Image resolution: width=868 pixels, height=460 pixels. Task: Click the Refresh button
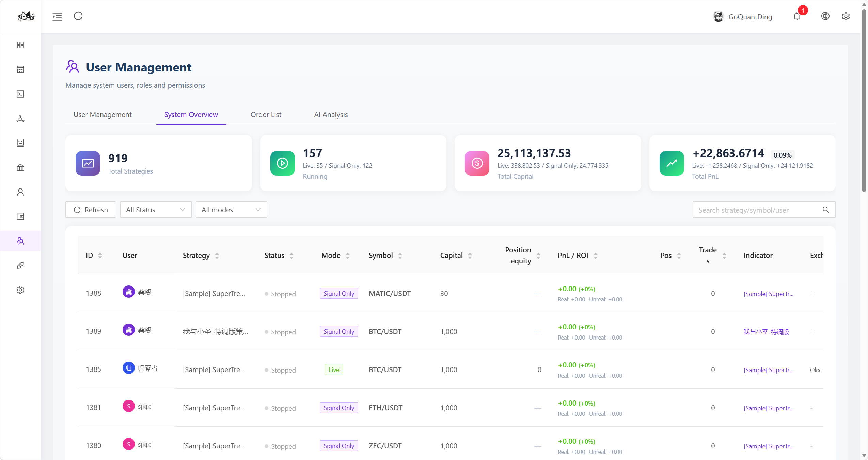[91, 210]
